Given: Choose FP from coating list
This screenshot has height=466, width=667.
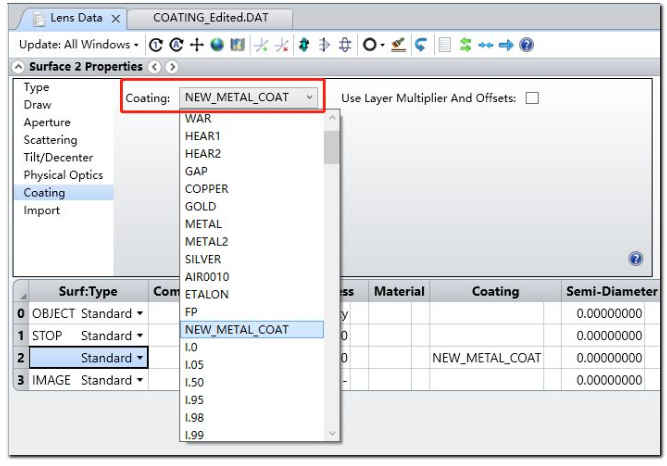Looking at the screenshot, I should pos(252,312).
